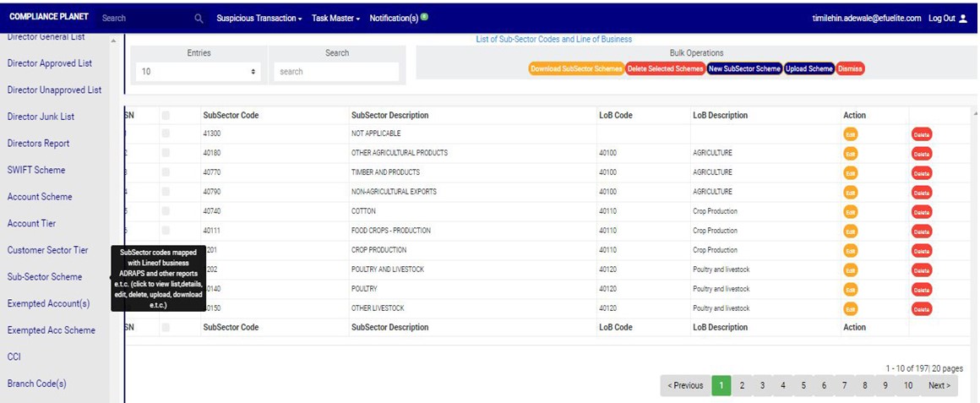Click Edit icon for POULTRY AND LIVESTOCK row
The width and height of the screenshot is (980, 403).
850,270
